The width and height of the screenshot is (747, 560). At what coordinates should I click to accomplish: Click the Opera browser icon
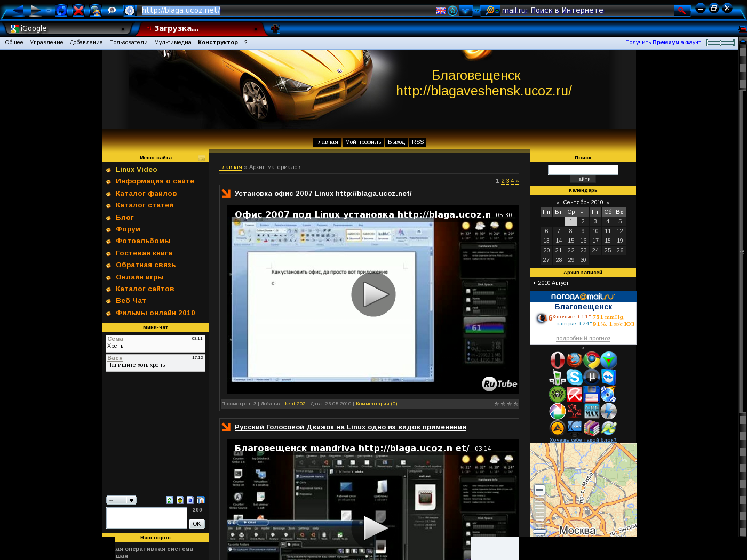coord(558,360)
